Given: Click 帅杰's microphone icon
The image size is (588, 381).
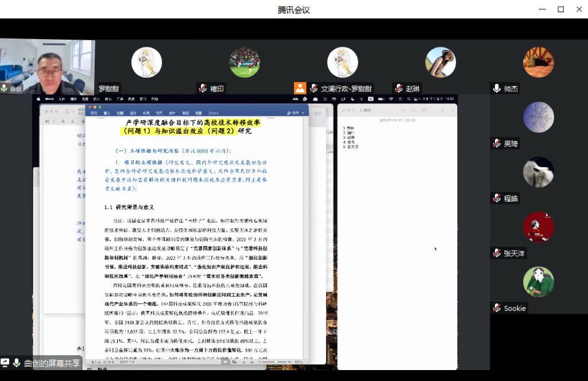Looking at the screenshot, I should 497,88.
